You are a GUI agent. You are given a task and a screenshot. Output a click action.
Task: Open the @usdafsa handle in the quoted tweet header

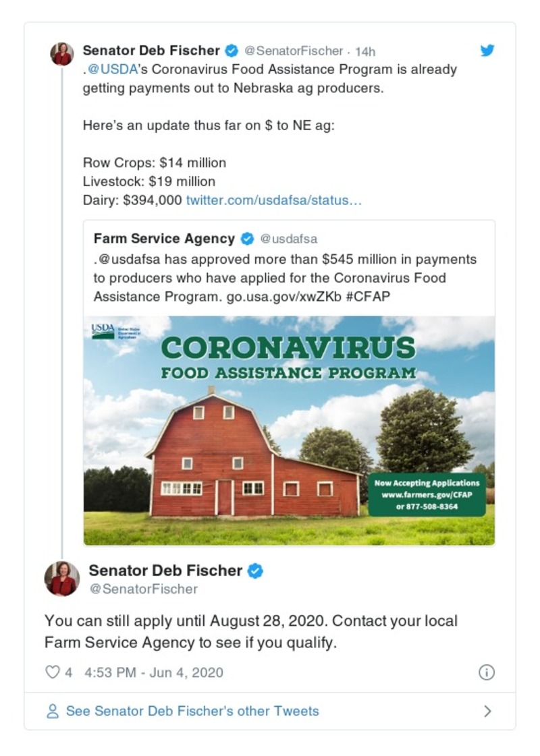[x=289, y=239]
